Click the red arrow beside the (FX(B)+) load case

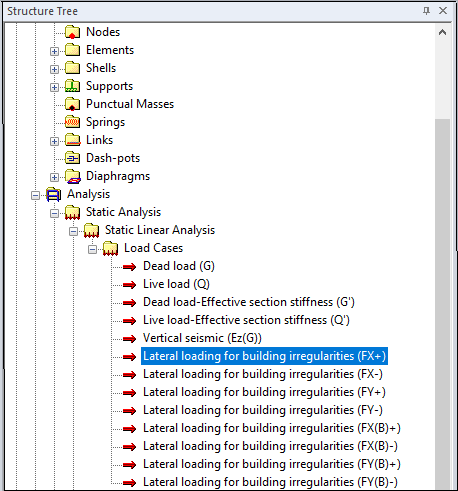129,429
